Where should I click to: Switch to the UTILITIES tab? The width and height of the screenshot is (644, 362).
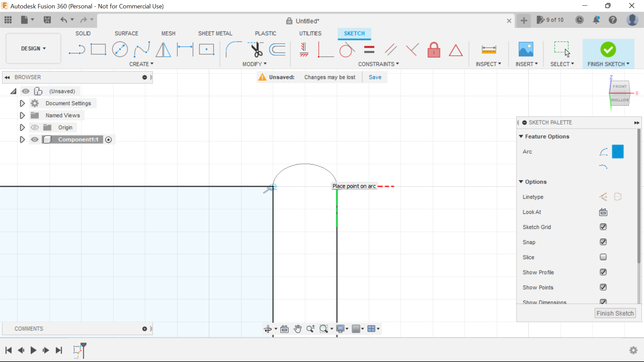pos(310,34)
